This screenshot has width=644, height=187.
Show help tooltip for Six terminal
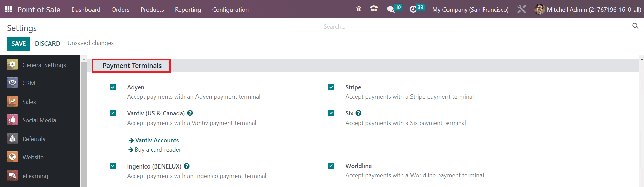[x=358, y=113]
